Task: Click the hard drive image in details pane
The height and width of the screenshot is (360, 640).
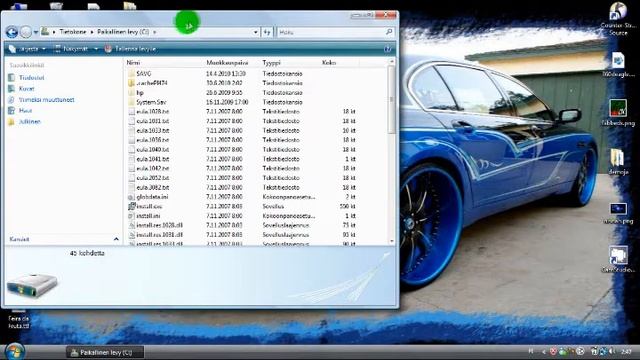Action: pyautogui.click(x=32, y=285)
